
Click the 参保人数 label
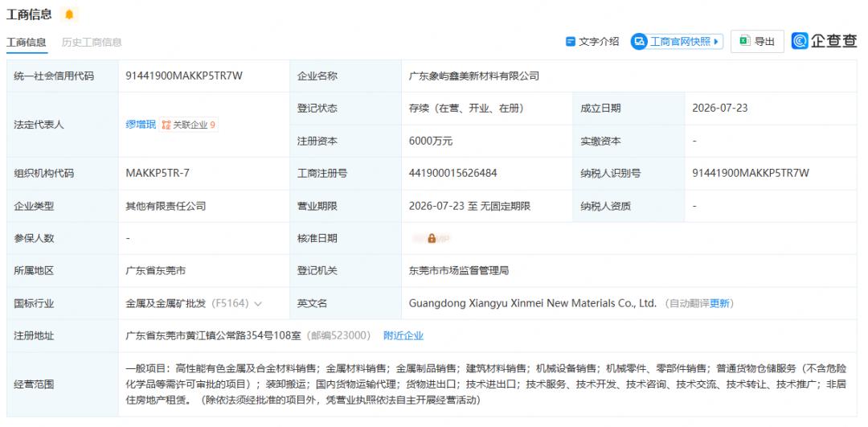tap(34, 239)
